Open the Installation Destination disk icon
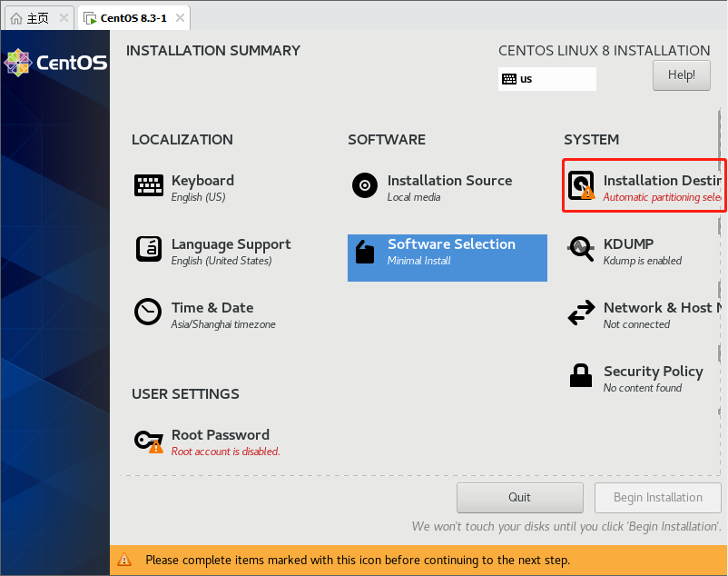The width and height of the screenshot is (728, 576). (581, 185)
